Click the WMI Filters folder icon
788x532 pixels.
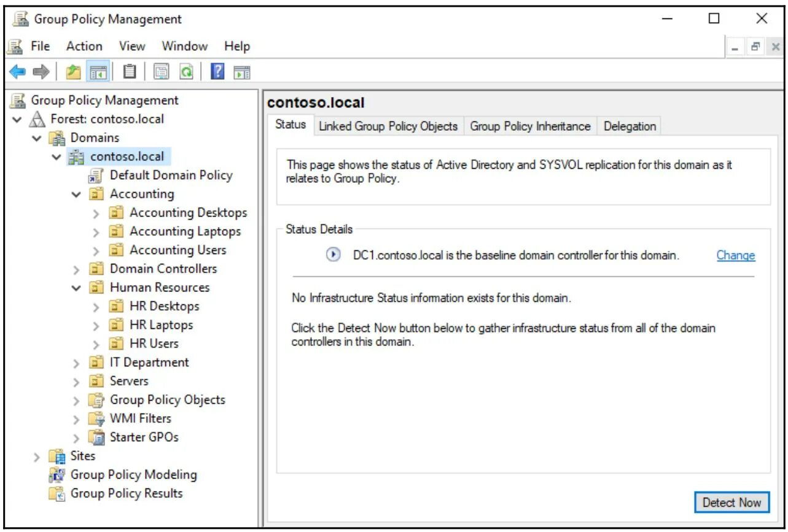click(x=96, y=418)
